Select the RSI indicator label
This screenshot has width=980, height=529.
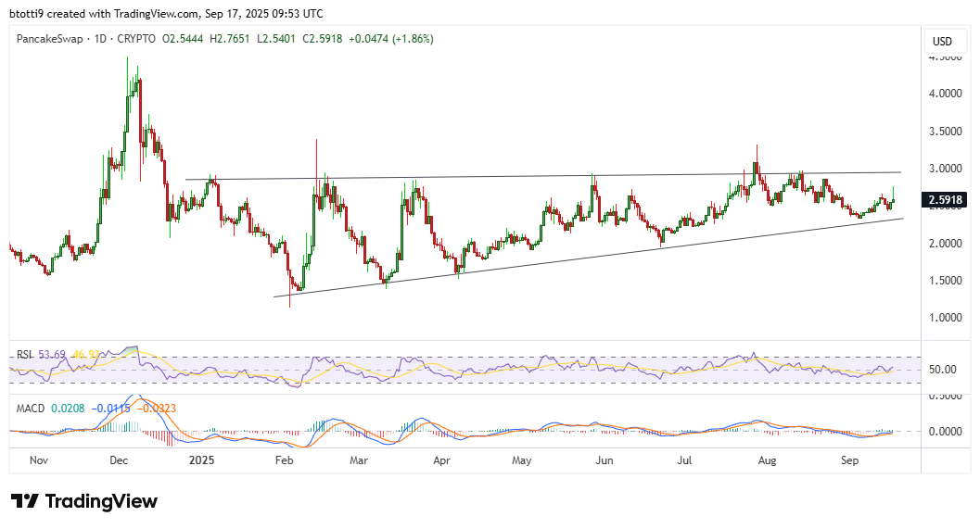click(22, 355)
